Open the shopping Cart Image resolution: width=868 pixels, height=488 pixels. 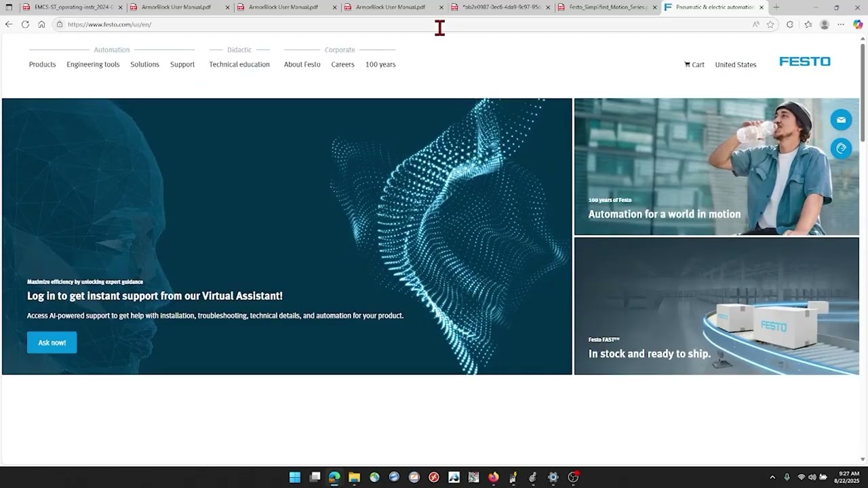point(694,65)
